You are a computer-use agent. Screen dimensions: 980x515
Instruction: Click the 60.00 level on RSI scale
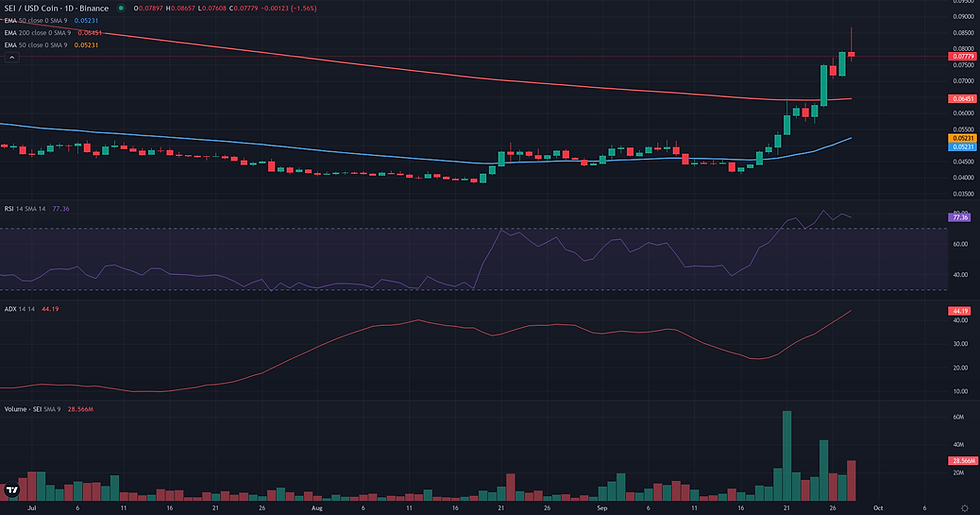960,244
